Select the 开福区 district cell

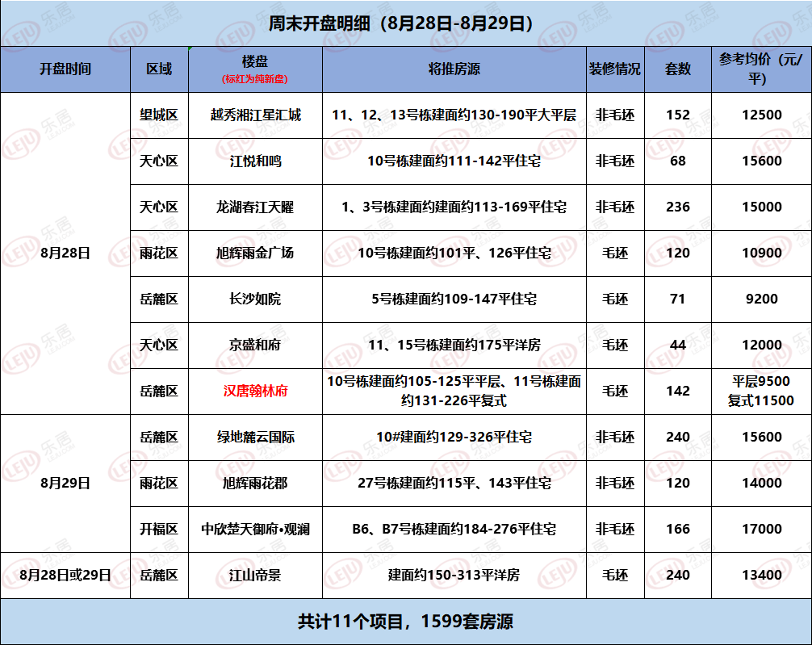pos(159,530)
